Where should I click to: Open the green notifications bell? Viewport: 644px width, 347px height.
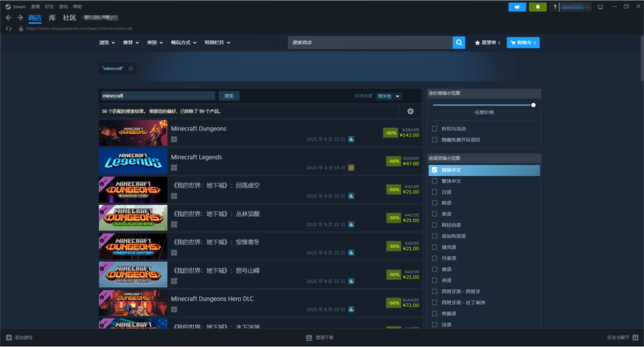[538, 7]
